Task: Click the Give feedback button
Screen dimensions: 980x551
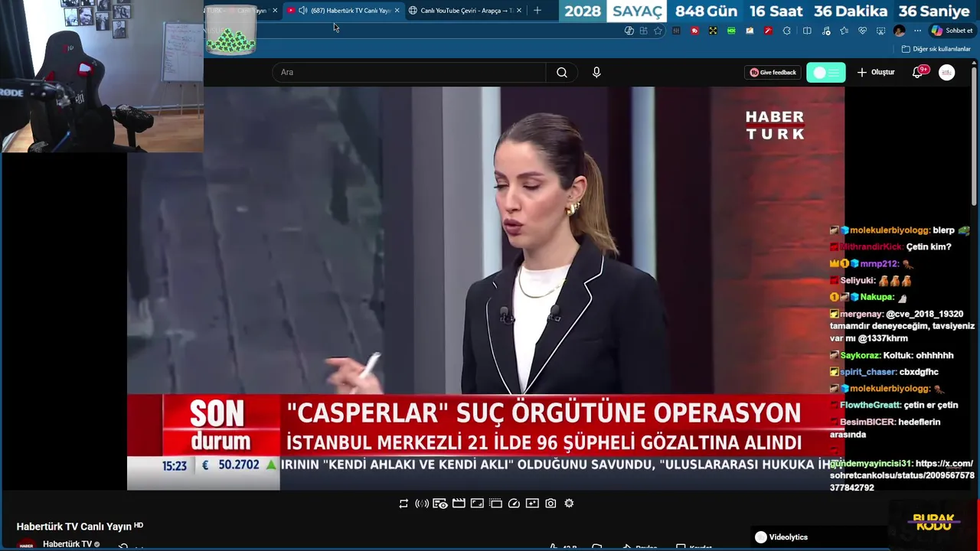Action: [x=773, y=72]
